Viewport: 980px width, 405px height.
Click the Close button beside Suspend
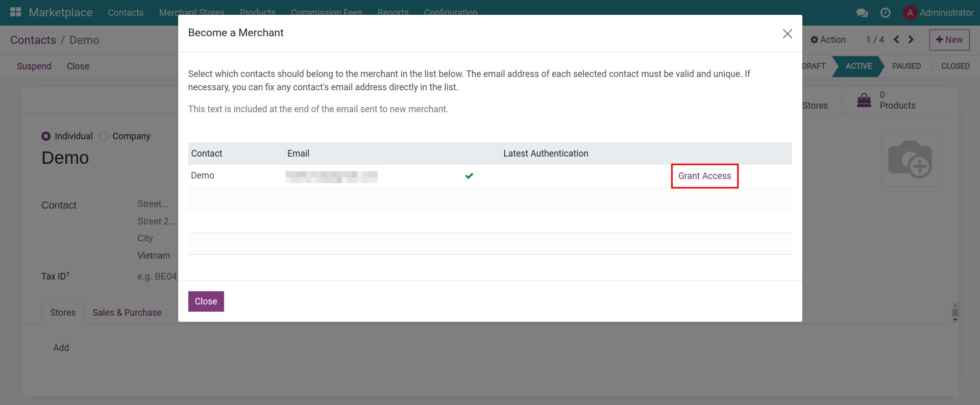(78, 66)
